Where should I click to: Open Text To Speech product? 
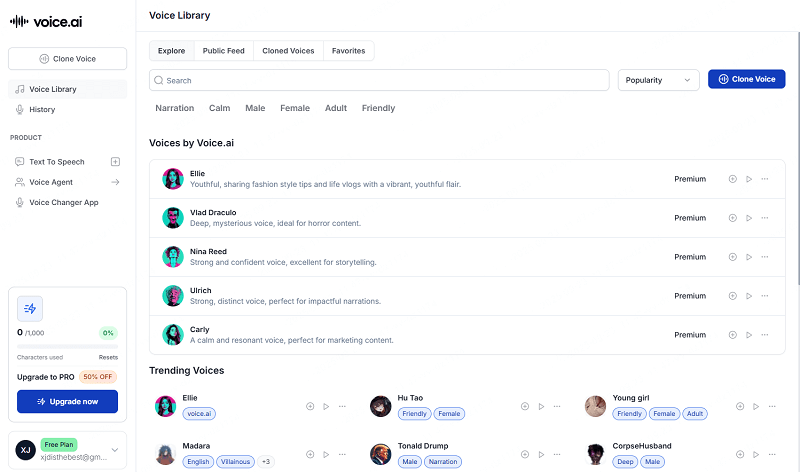click(57, 162)
